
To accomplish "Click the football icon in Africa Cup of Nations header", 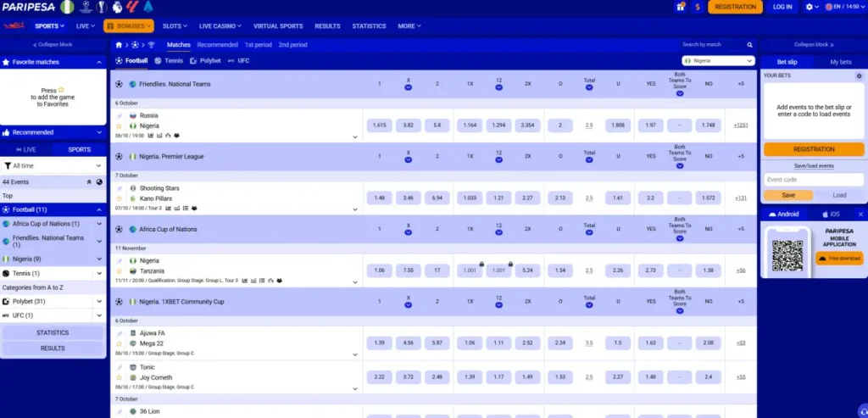I will tap(119, 229).
